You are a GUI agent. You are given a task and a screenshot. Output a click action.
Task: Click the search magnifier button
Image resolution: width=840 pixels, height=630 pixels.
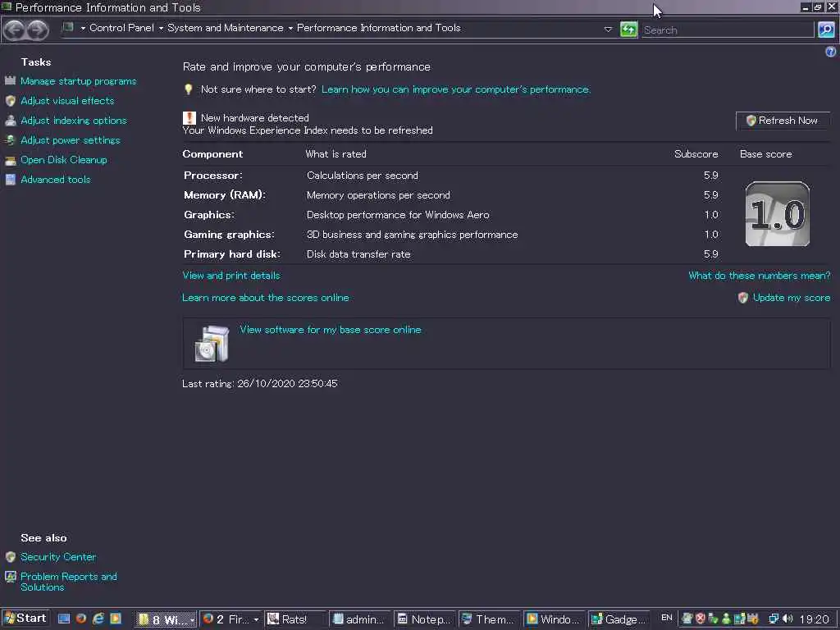826,30
